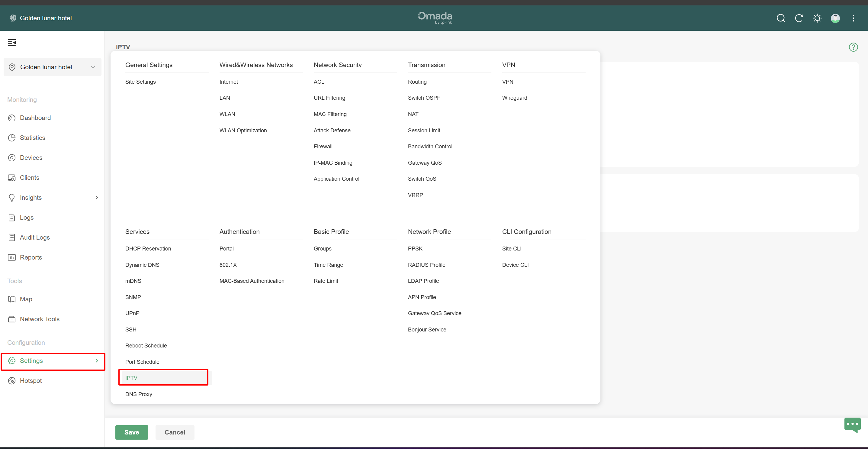This screenshot has height=449, width=868.
Task: Open Gateway QoS in Transmission column
Action: tap(425, 163)
